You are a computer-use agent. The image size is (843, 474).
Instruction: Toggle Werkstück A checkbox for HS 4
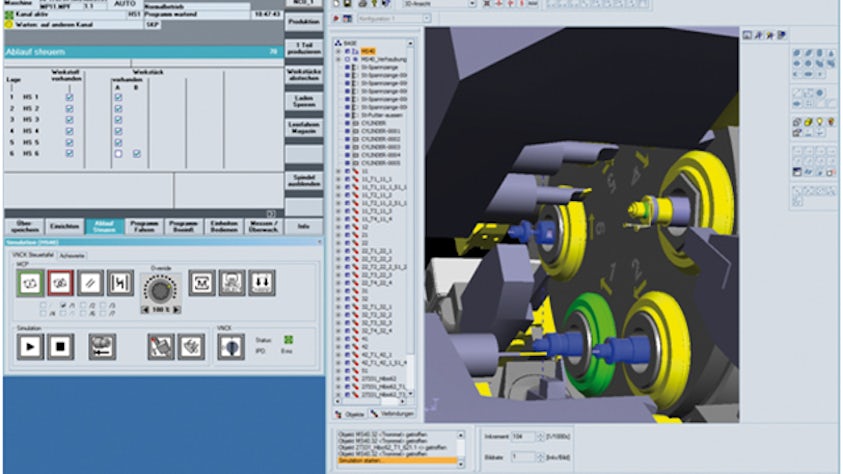[118, 131]
